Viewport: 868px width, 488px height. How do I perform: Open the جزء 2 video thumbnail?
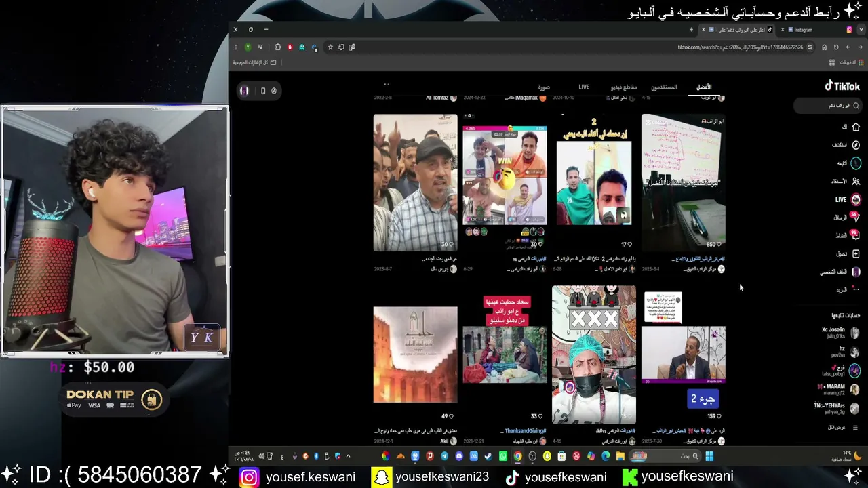[684, 354]
